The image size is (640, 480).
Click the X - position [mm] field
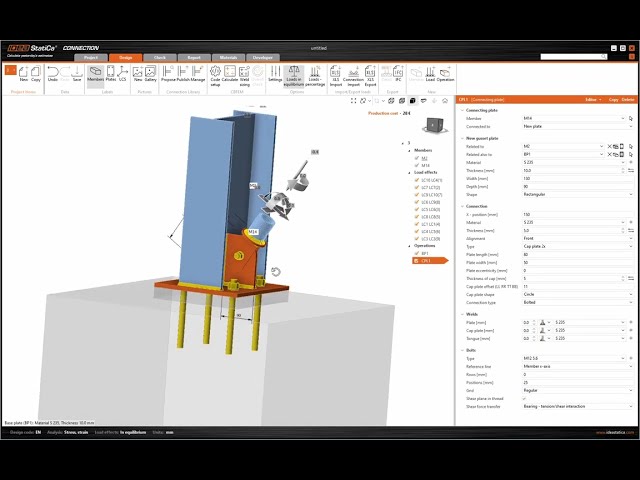[578, 214]
